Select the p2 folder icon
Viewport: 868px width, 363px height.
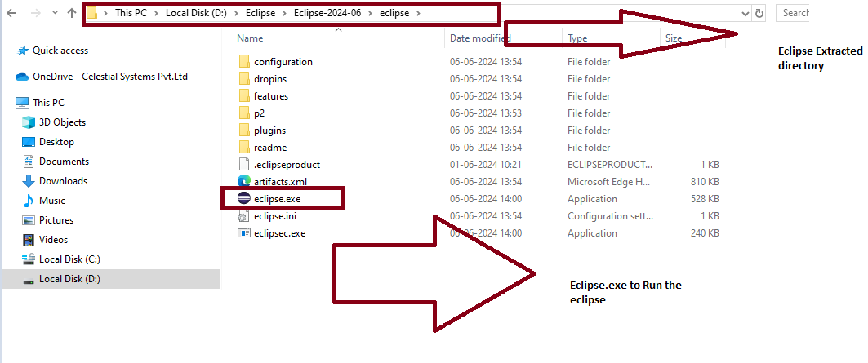245,113
